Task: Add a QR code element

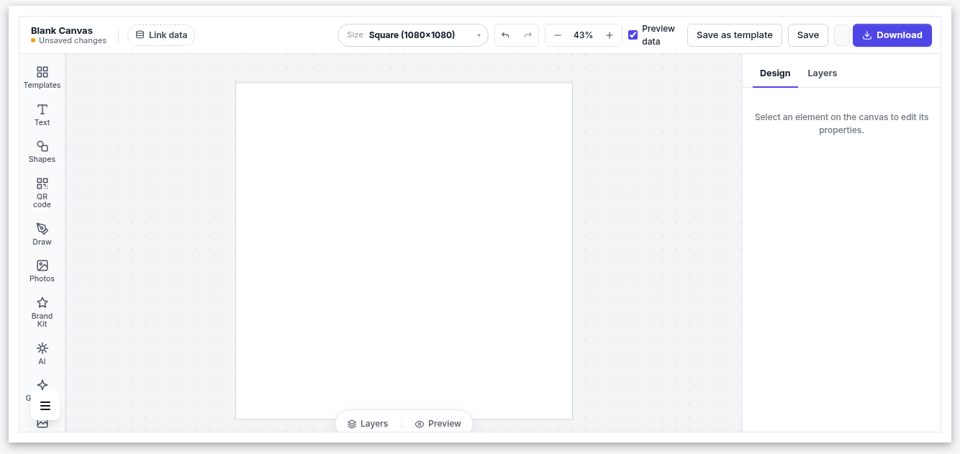Action: coord(42,192)
